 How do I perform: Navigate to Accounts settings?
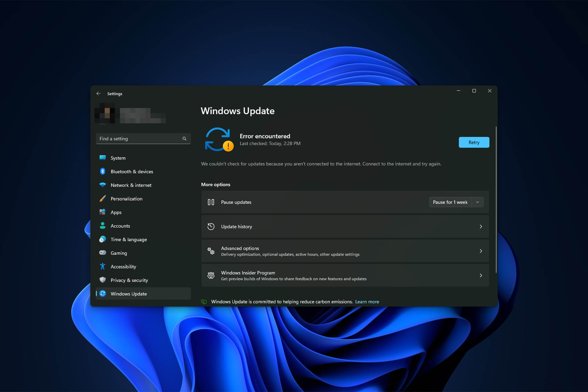143,226
